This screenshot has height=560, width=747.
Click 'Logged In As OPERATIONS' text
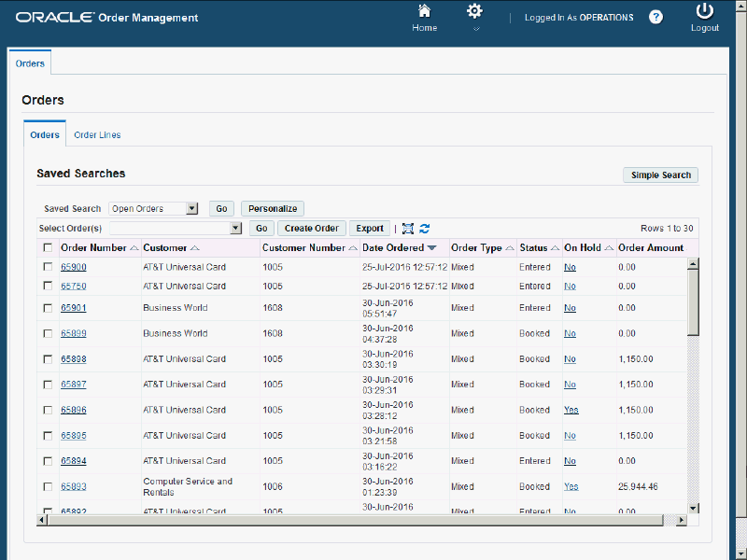click(x=579, y=18)
